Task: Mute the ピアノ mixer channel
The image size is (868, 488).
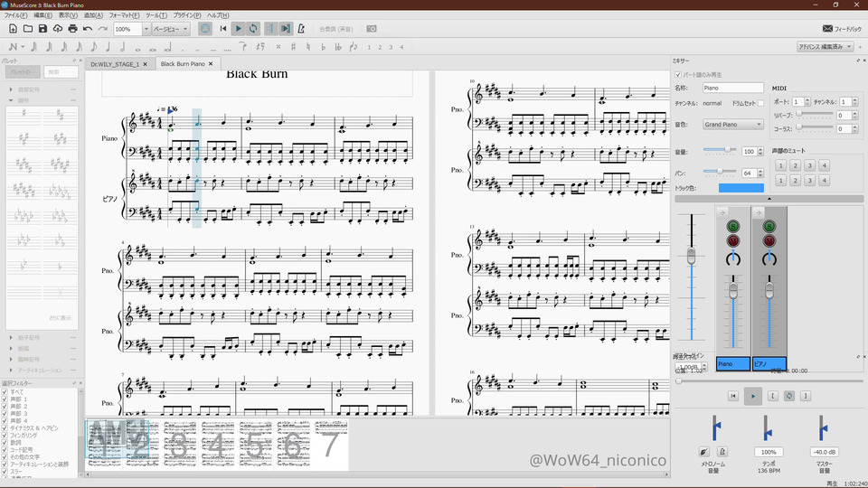Action: point(769,240)
